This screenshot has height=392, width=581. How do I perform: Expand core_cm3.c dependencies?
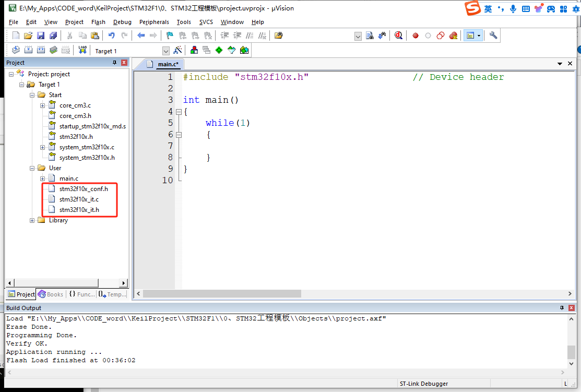coord(43,105)
